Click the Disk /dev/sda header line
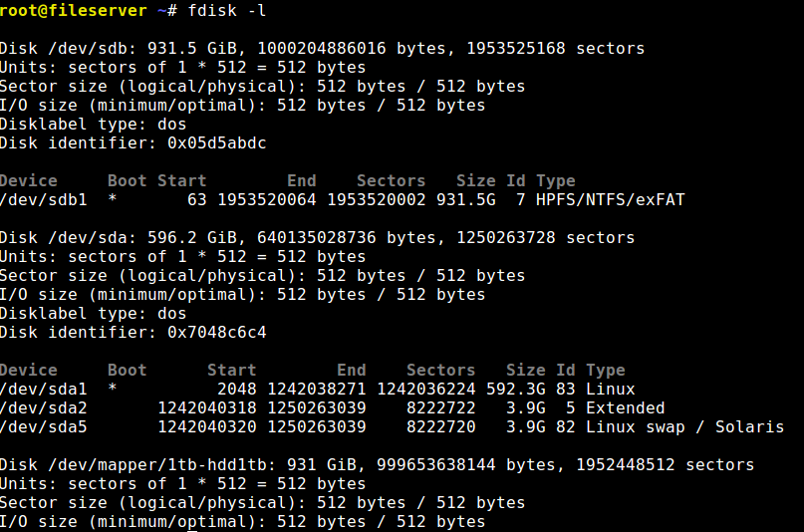The height and width of the screenshot is (532, 804). click(x=317, y=237)
